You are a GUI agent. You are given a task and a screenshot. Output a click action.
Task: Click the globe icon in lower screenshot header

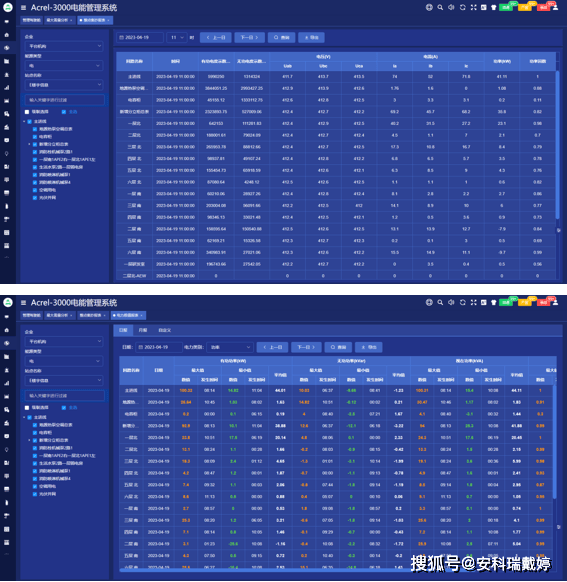tap(429, 302)
